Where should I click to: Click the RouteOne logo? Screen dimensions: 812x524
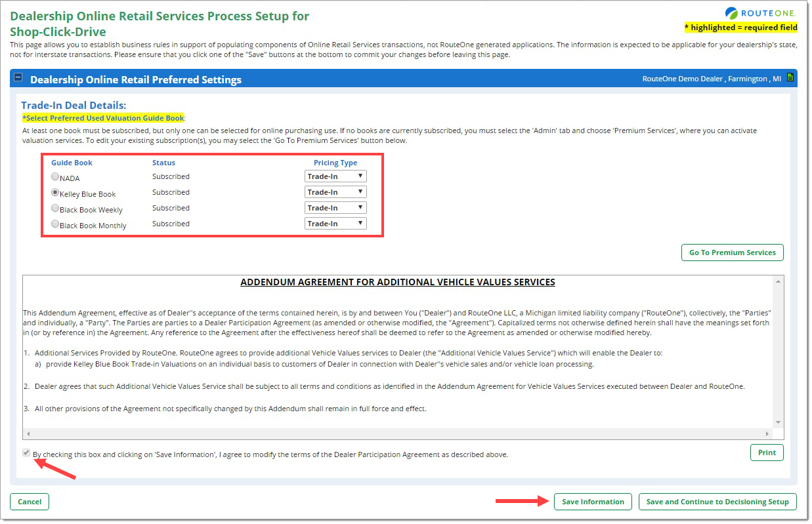click(x=761, y=12)
